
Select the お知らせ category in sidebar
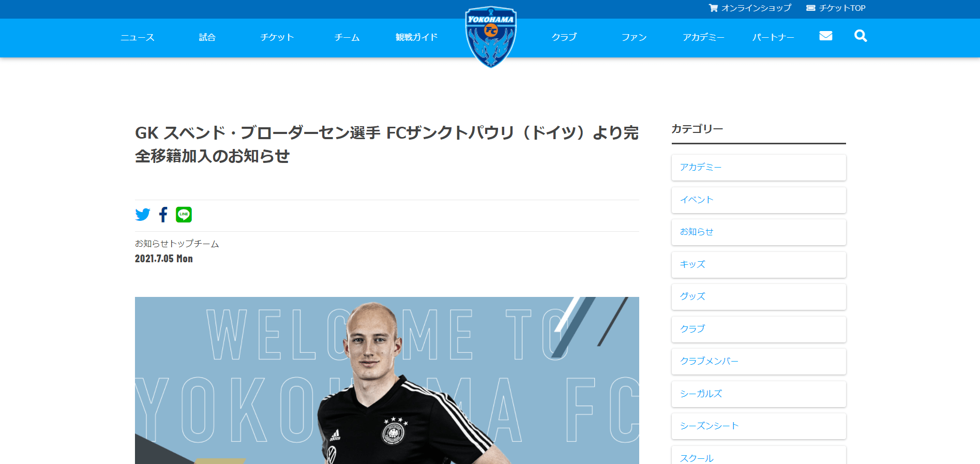[x=759, y=232]
